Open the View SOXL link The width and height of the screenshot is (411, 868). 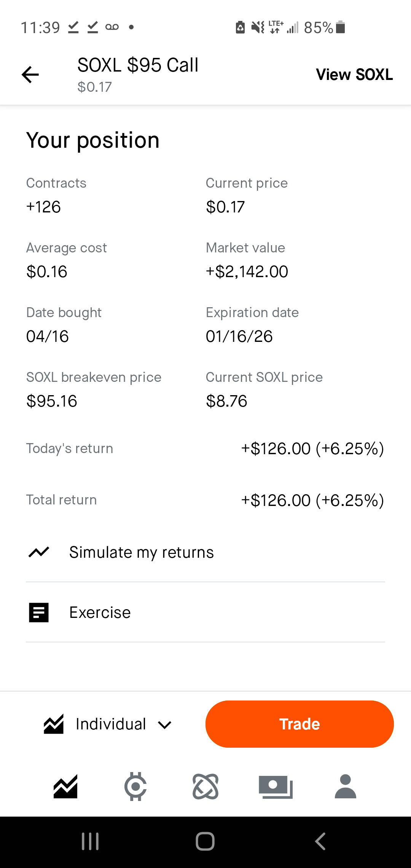[x=354, y=75]
